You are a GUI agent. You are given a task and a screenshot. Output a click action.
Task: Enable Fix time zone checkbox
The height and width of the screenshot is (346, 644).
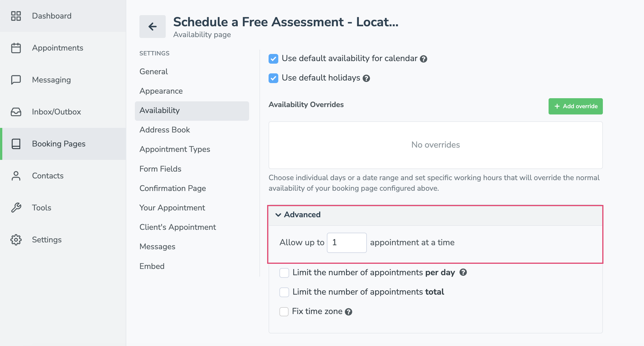tap(284, 311)
